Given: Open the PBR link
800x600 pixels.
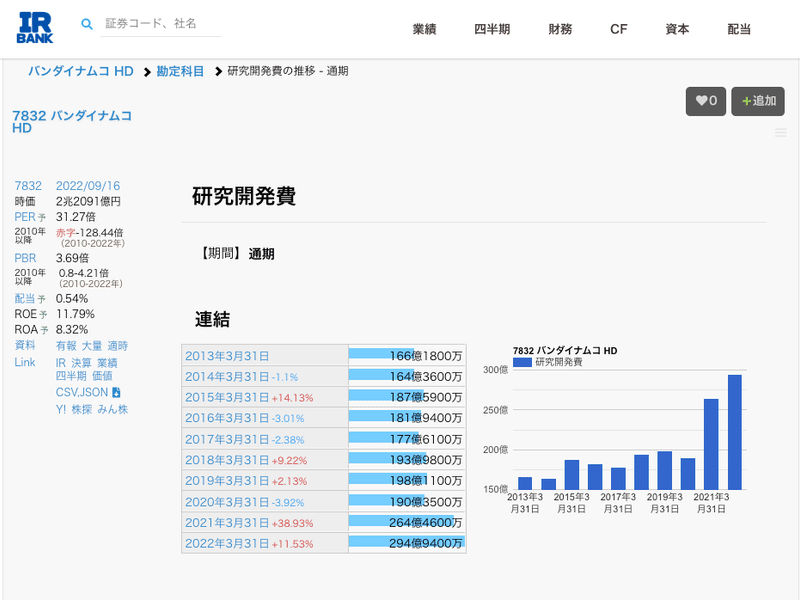Looking at the screenshot, I should 26,258.
